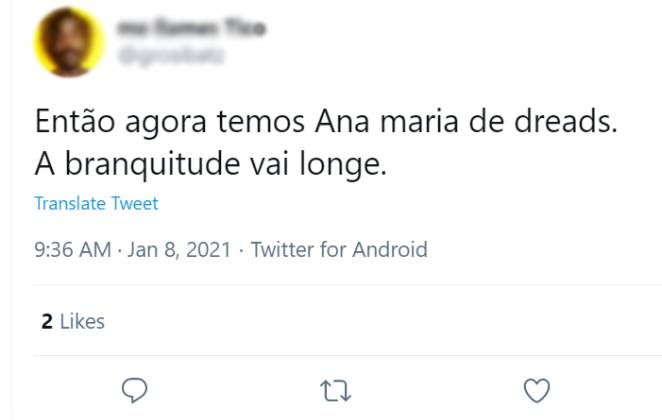Click the line A branquitude vai longe

coord(210,163)
